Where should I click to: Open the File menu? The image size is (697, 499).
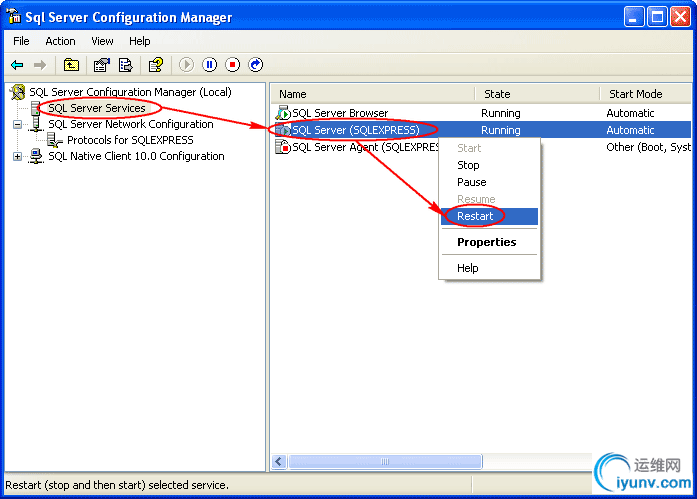(21, 41)
